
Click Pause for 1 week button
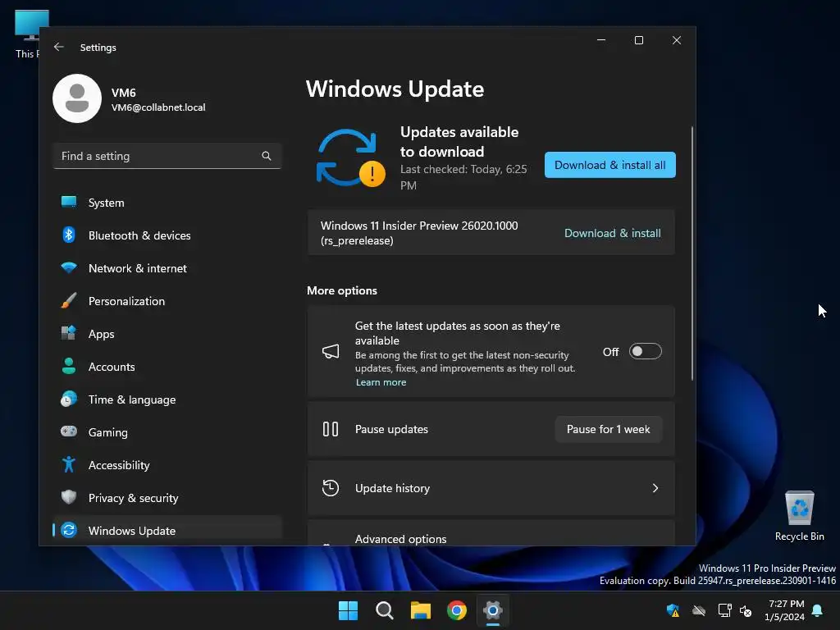coord(608,429)
